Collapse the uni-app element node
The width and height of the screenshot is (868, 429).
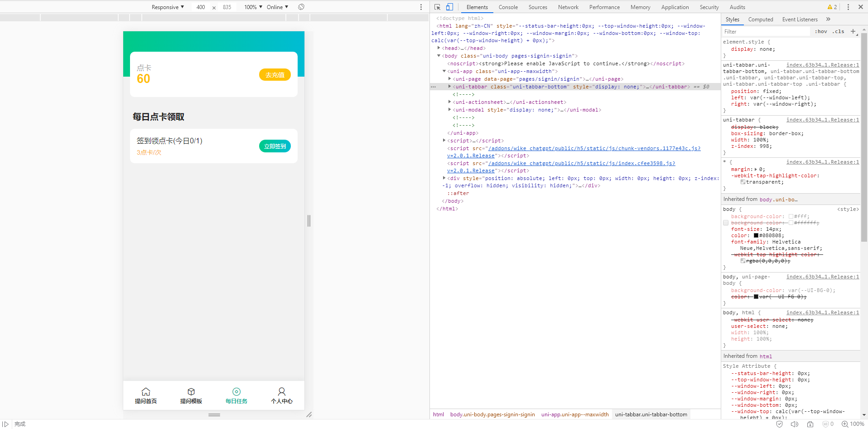coord(444,71)
